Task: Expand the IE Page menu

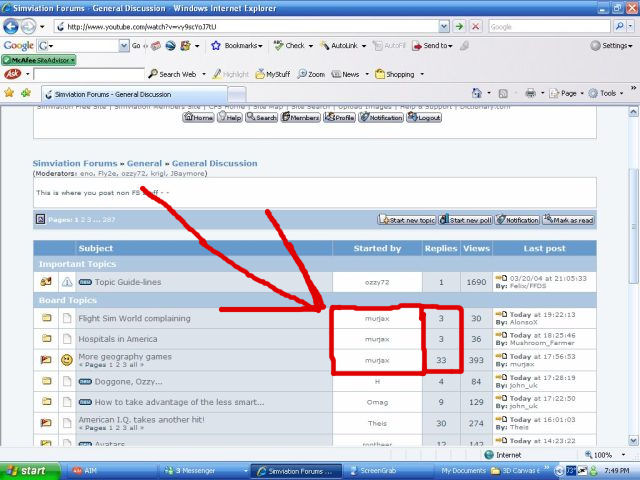Action: 567,93
